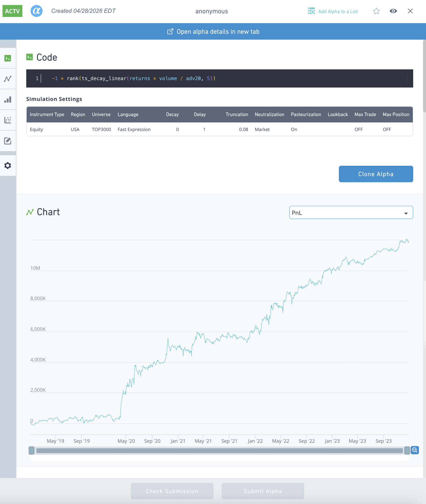426x504 pixels.
Task: Toggle the eye visibility icon in header
Action: (x=394, y=11)
